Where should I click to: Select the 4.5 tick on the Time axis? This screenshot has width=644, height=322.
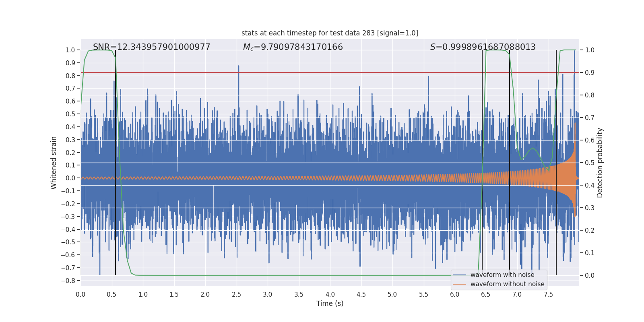(x=361, y=294)
